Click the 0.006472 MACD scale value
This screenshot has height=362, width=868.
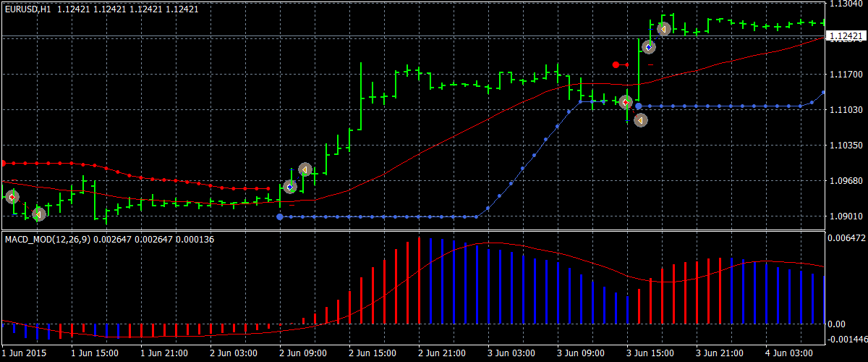pos(846,237)
